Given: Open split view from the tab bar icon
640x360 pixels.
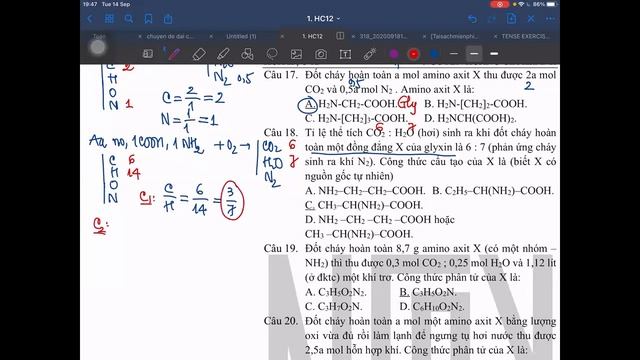Looking at the screenshot, I should (340, 36).
